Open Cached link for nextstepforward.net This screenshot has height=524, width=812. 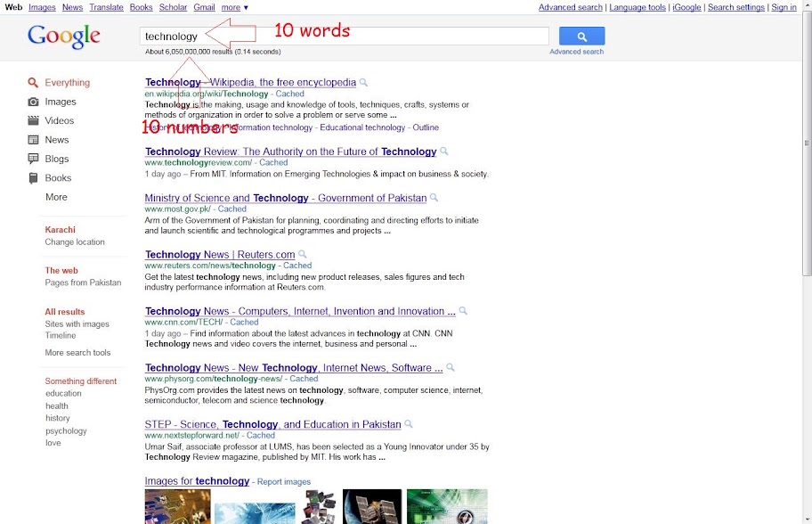click(261, 436)
